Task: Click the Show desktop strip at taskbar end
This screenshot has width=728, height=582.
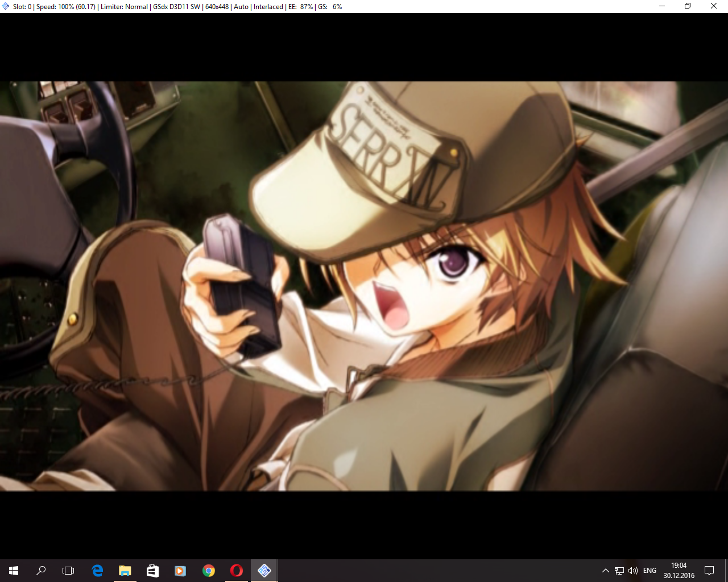Action: point(726,571)
